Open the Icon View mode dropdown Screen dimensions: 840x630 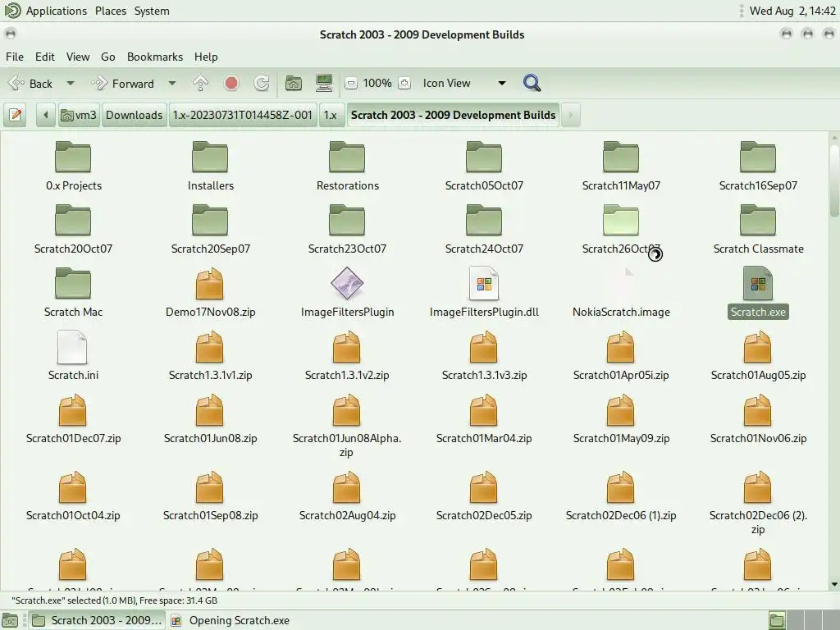[464, 83]
